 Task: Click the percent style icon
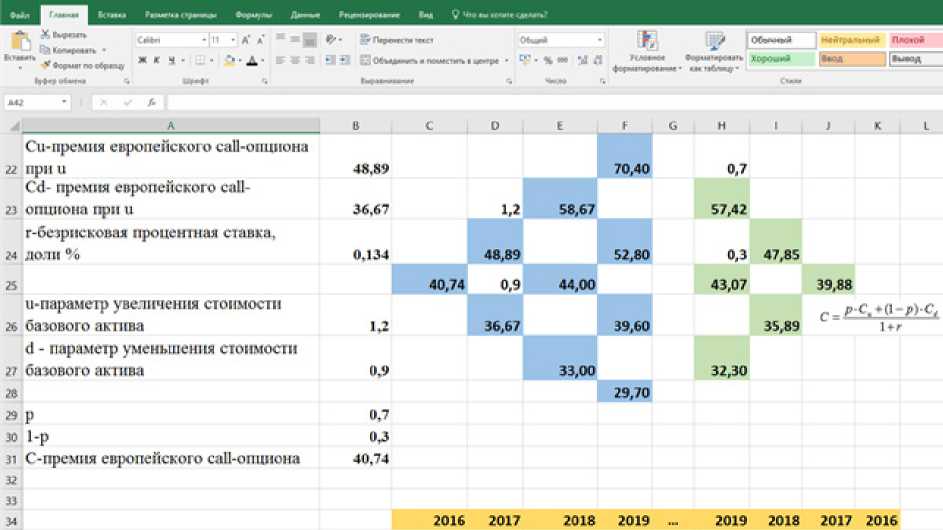point(547,60)
